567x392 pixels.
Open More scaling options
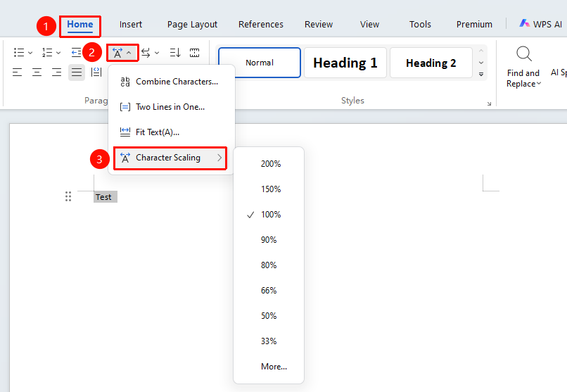[x=269, y=367]
